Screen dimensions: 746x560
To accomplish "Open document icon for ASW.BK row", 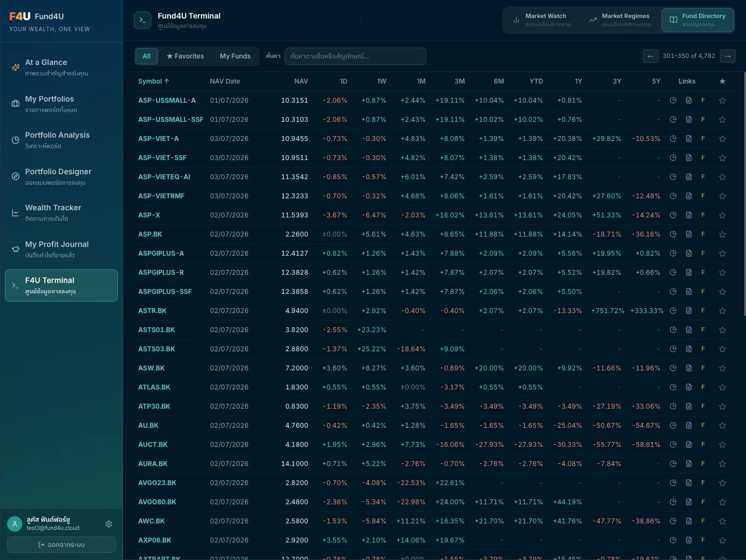I will click(689, 368).
